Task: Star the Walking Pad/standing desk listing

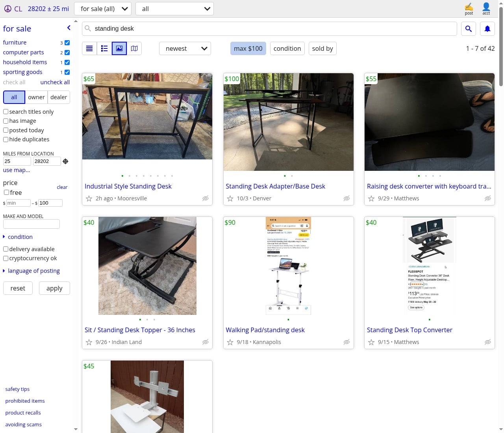Action: (x=230, y=342)
